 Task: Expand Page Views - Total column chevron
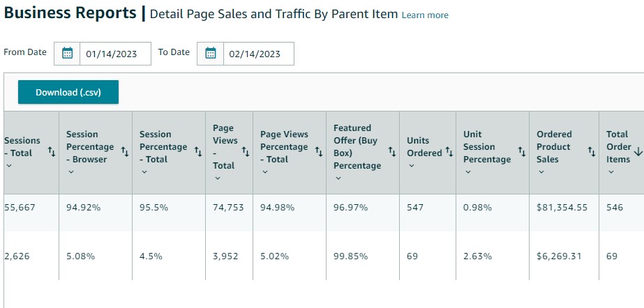[x=218, y=178]
